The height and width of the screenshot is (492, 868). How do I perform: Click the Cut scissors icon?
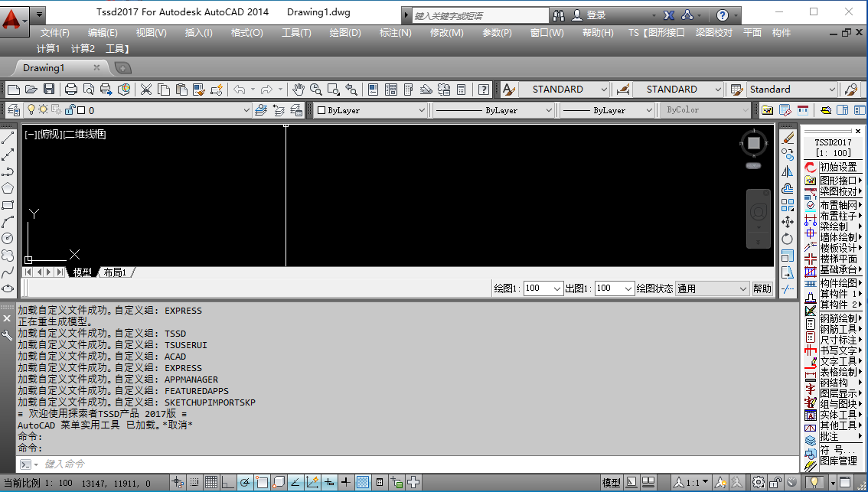146,89
